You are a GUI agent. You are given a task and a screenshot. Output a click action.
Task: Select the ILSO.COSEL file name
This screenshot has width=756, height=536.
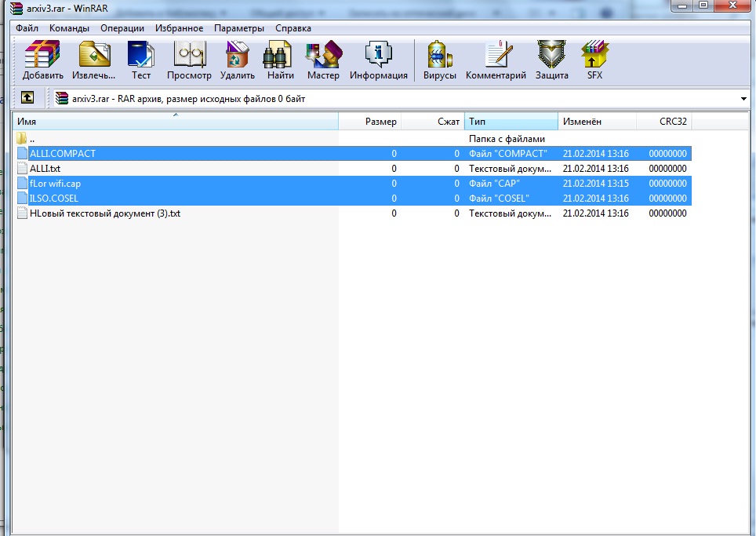pos(54,199)
